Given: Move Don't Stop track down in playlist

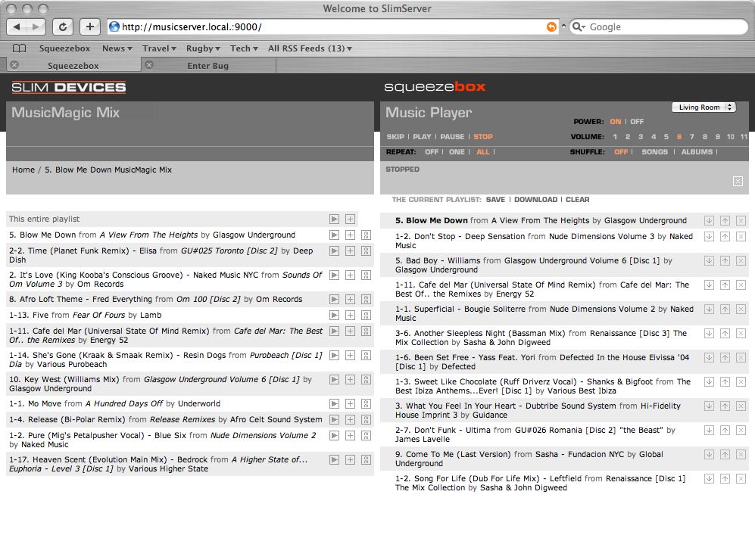Looking at the screenshot, I should pyautogui.click(x=709, y=237).
